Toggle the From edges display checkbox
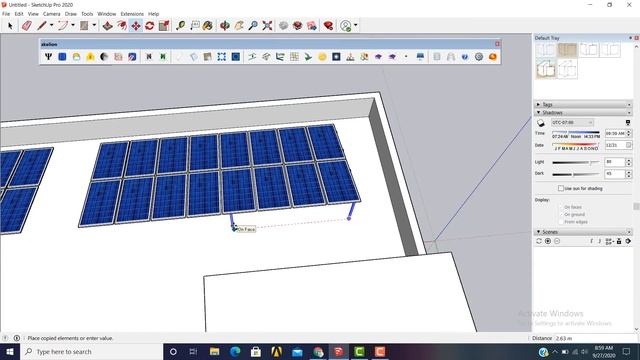The width and height of the screenshot is (640, 360). pyautogui.click(x=561, y=222)
